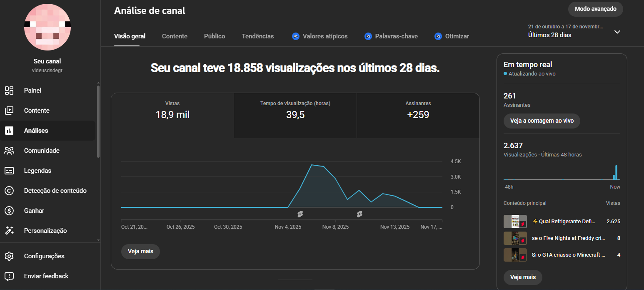Click the Shorts marker near Nov 8

359,214
